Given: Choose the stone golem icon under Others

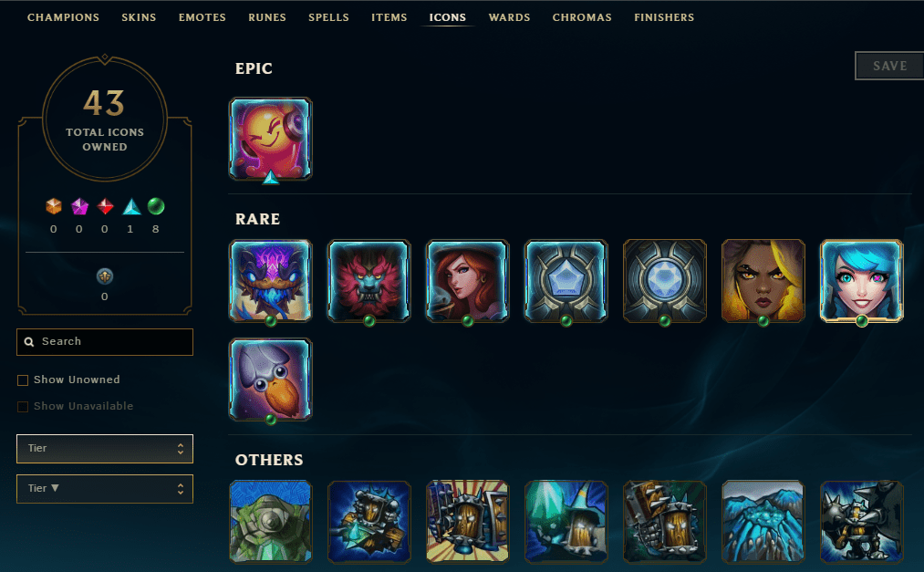Looking at the screenshot, I should [271, 521].
